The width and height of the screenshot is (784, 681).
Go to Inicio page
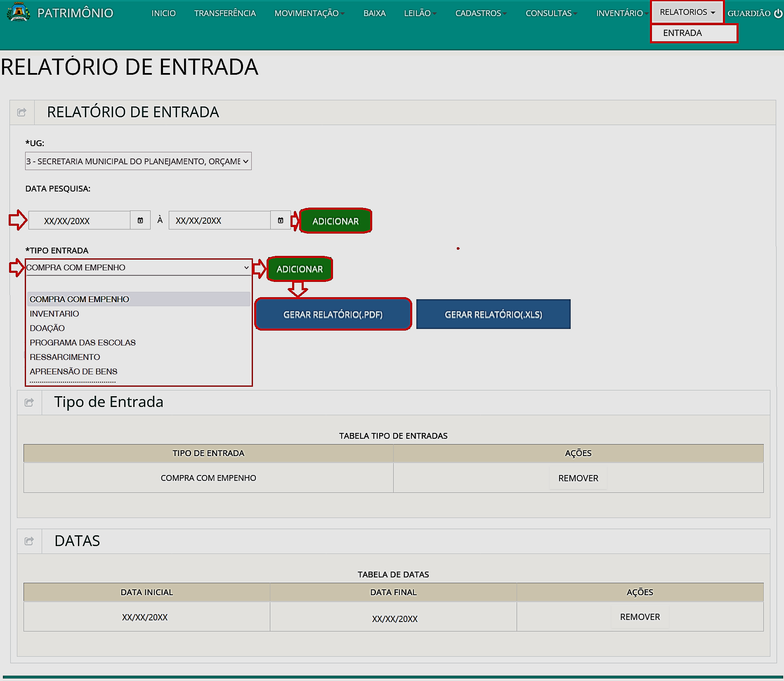pos(163,13)
